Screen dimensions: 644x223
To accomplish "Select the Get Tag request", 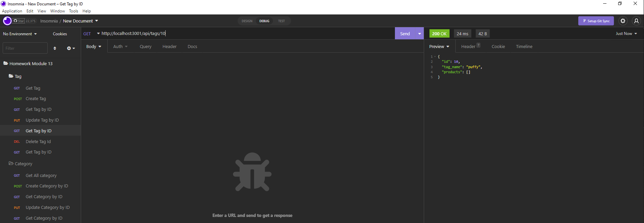I will point(33,88).
